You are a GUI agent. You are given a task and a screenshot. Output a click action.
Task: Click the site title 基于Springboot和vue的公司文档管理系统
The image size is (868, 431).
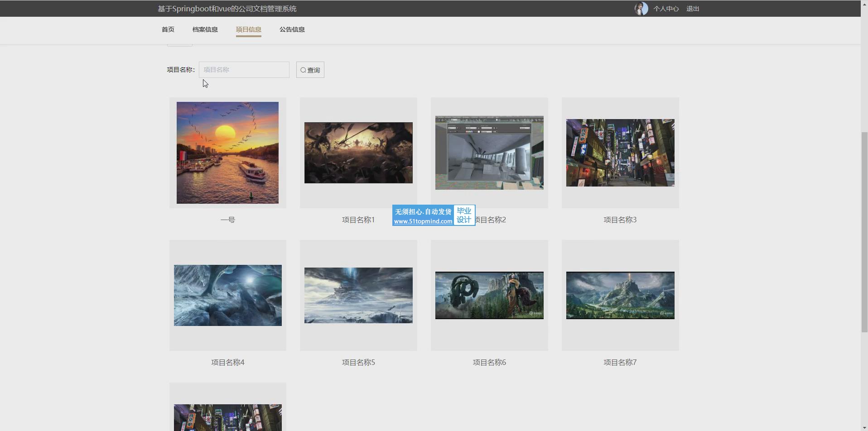click(x=227, y=9)
